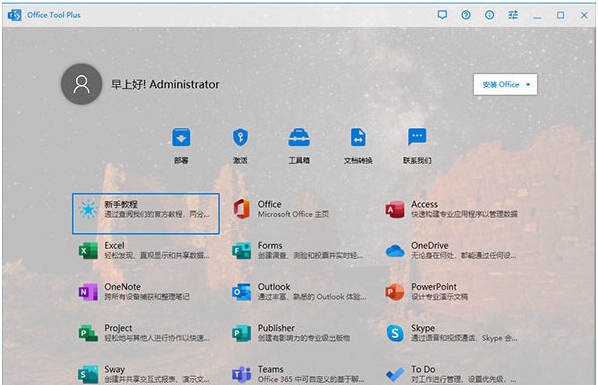Maximize the Office Tool Plus window

(561, 15)
